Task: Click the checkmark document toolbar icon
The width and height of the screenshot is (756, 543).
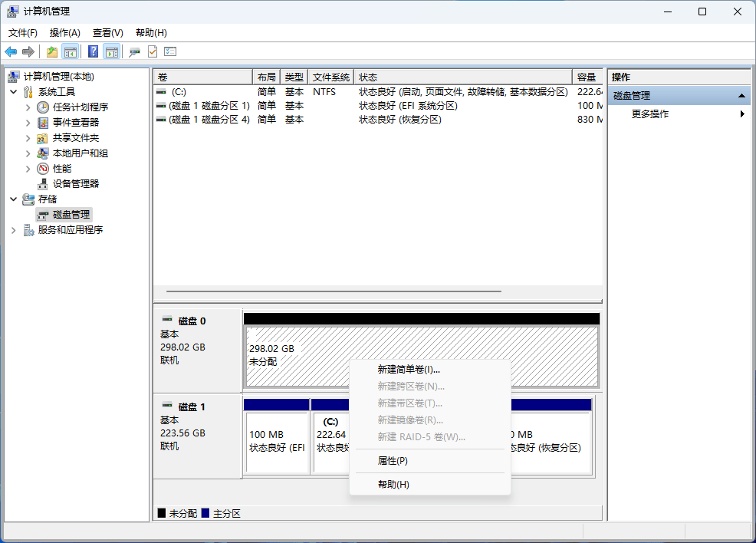Action: click(153, 52)
